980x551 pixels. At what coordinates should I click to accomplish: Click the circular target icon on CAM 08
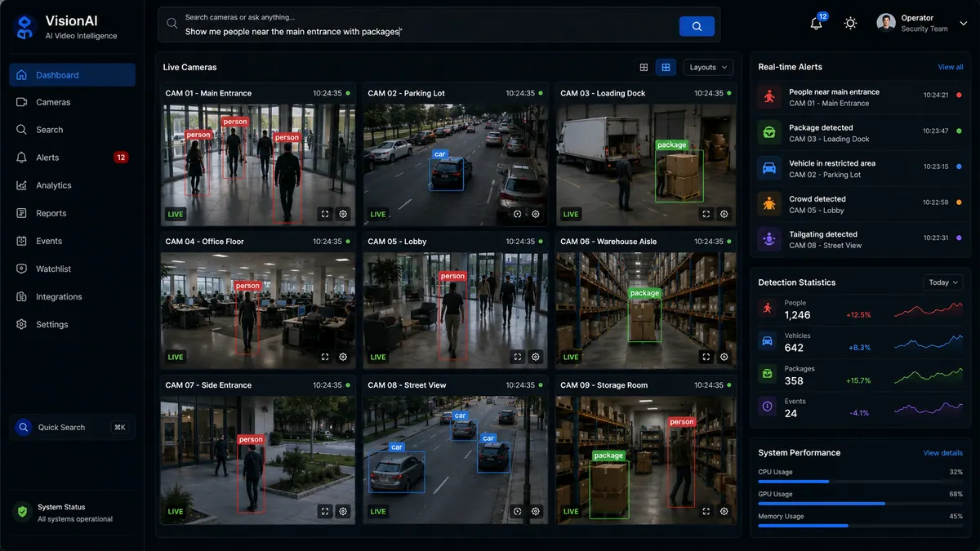tap(517, 512)
